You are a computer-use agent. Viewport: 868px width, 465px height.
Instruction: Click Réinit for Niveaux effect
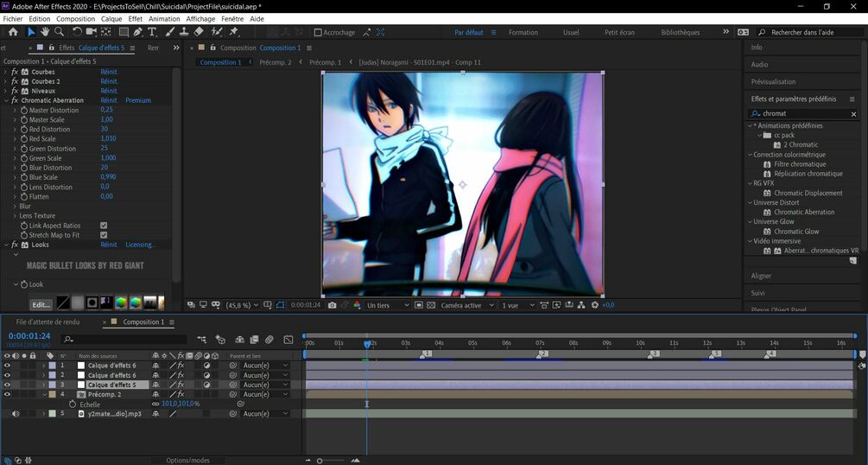[x=109, y=91]
